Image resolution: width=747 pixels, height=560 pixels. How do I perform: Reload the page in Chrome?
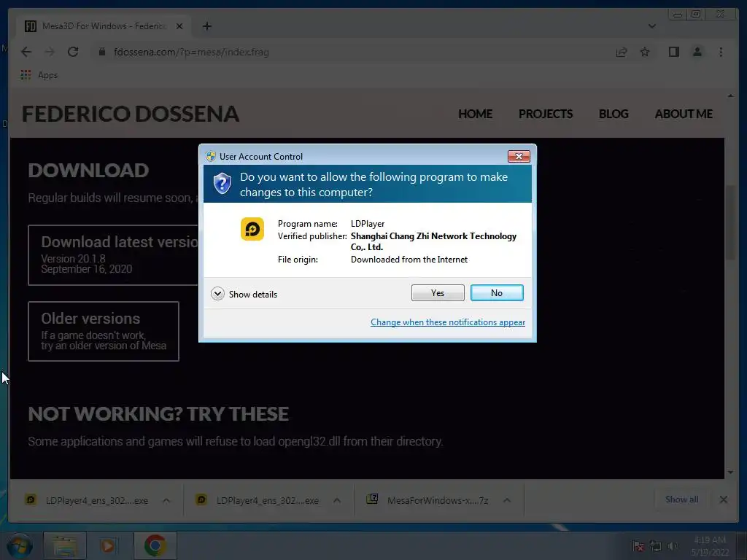point(73,52)
